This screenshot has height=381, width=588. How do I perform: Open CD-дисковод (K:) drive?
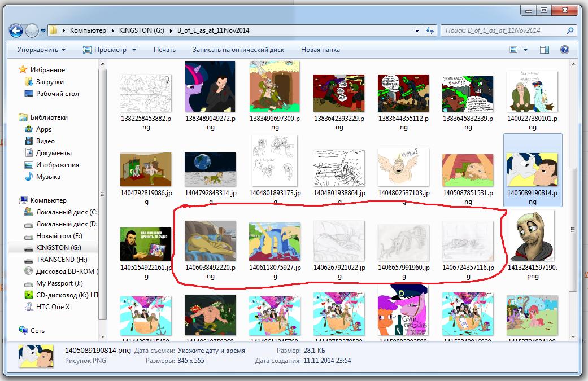click(x=67, y=295)
